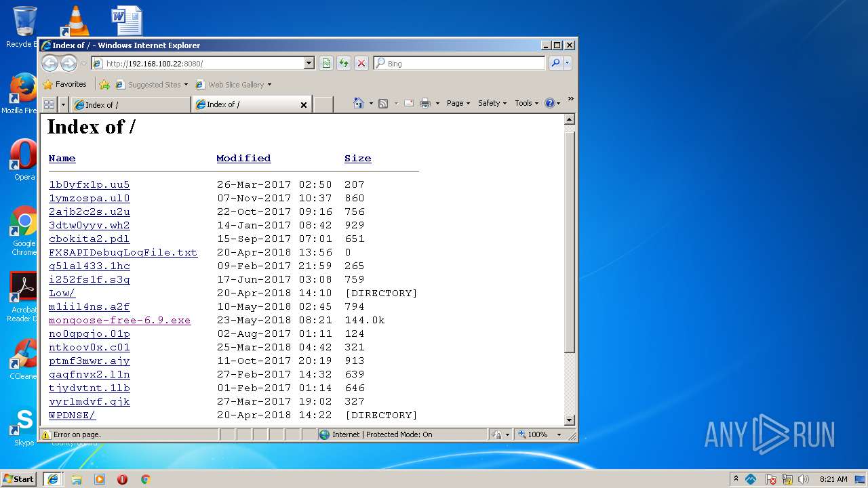This screenshot has height=488, width=868.
Task: Open the Skype desktop icon
Action: tap(24, 427)
